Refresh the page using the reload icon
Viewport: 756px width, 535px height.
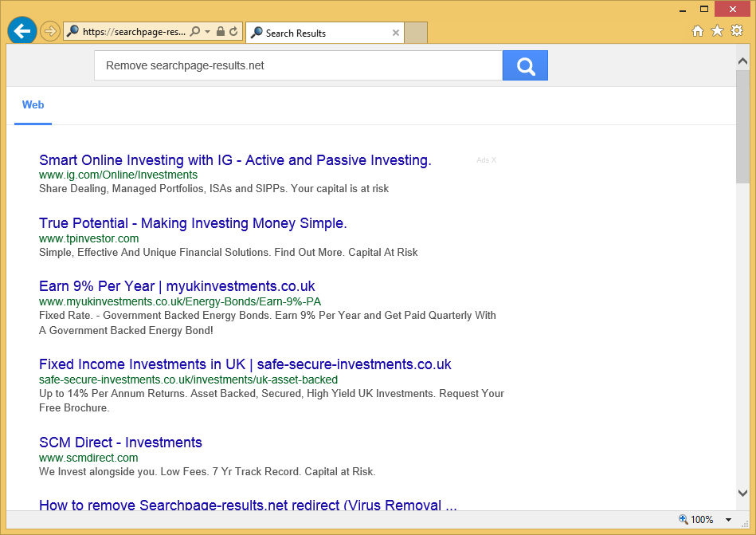tap(233, 32)
